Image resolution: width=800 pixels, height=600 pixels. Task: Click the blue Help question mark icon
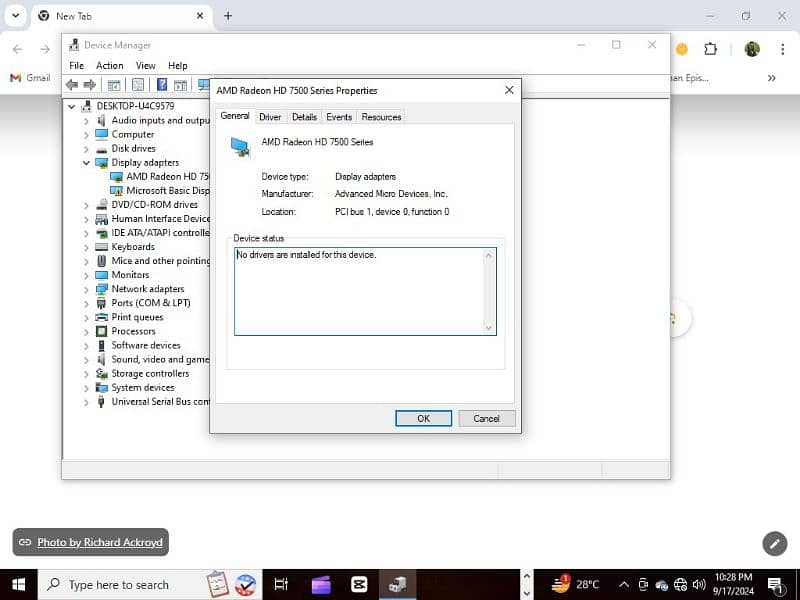(162, 85)
